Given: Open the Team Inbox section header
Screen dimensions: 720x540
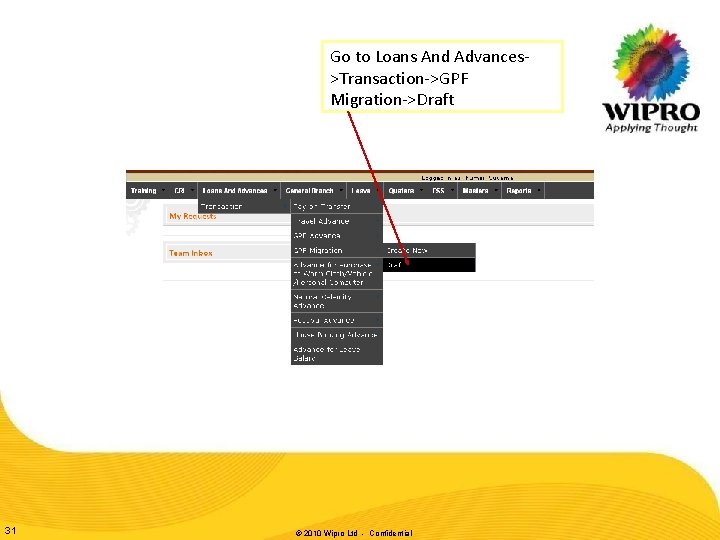Looking at the screenshot, I should [x=191, y=253].
